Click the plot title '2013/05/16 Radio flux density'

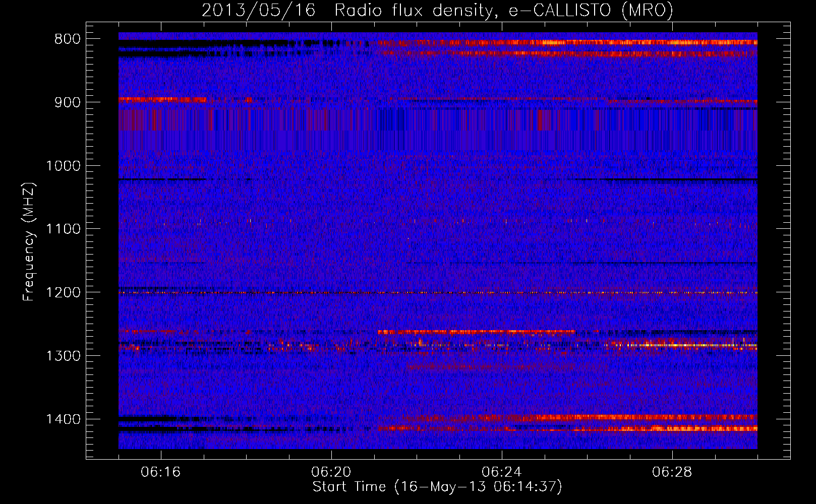click(437, 10)
